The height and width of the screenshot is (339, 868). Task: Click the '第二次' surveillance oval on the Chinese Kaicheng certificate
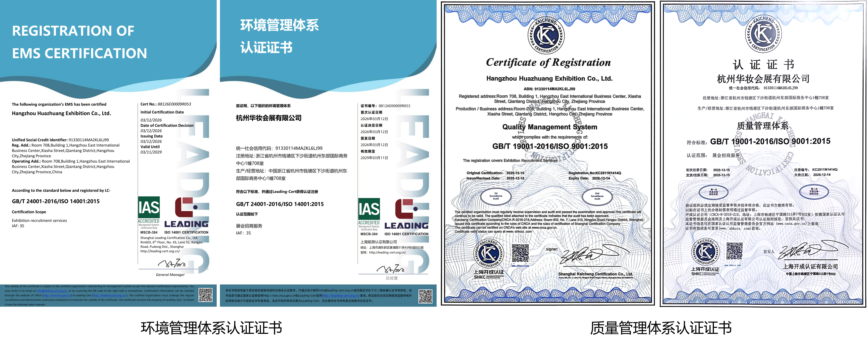point(814,191)
